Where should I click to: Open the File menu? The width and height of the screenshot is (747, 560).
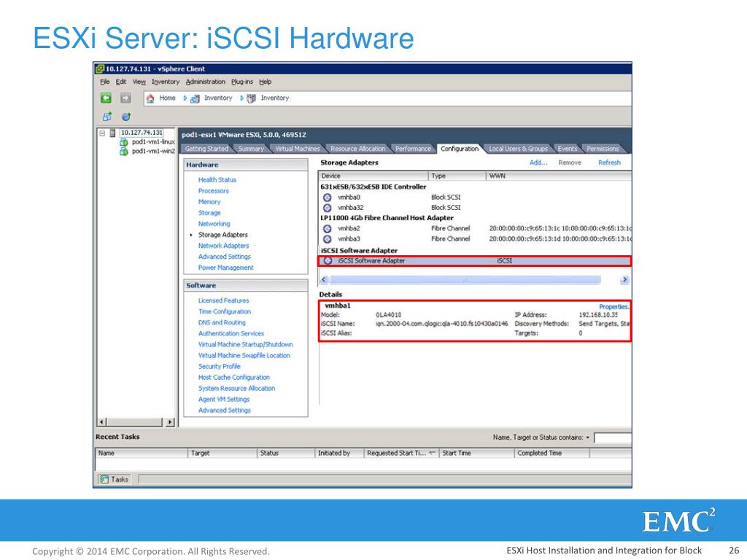(105, 82)
